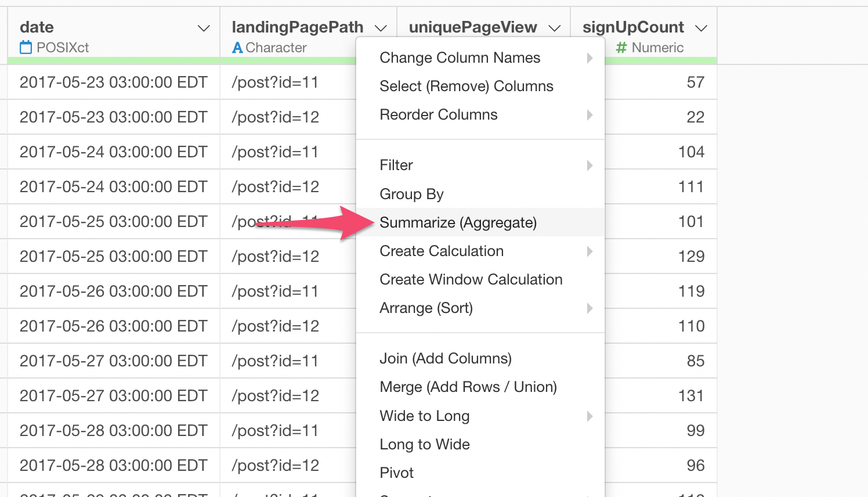Click the POSIXct calendar type icon
Screen dimensions: 868x497
[26, 48]
